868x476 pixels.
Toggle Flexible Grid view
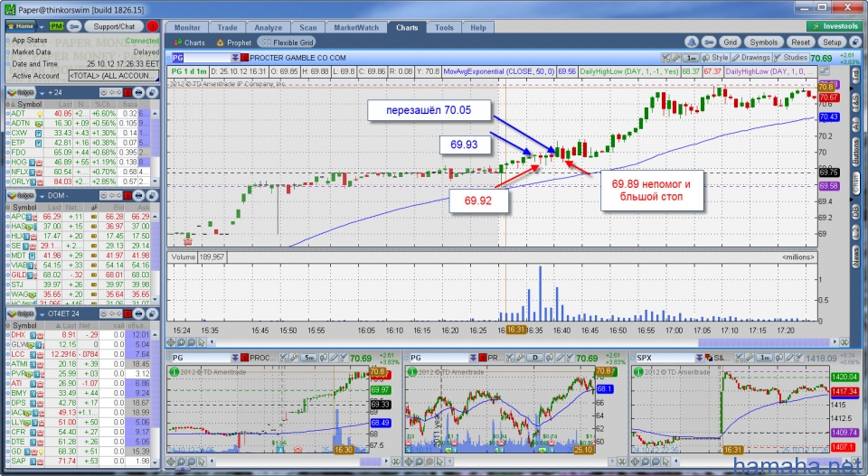[x=288, y=42]
